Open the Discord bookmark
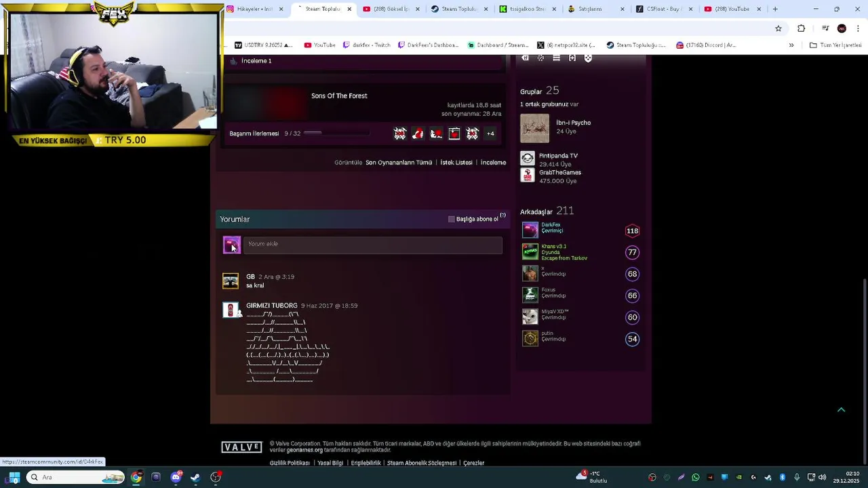Screen dimensions: 868x488 click(706, 45)
